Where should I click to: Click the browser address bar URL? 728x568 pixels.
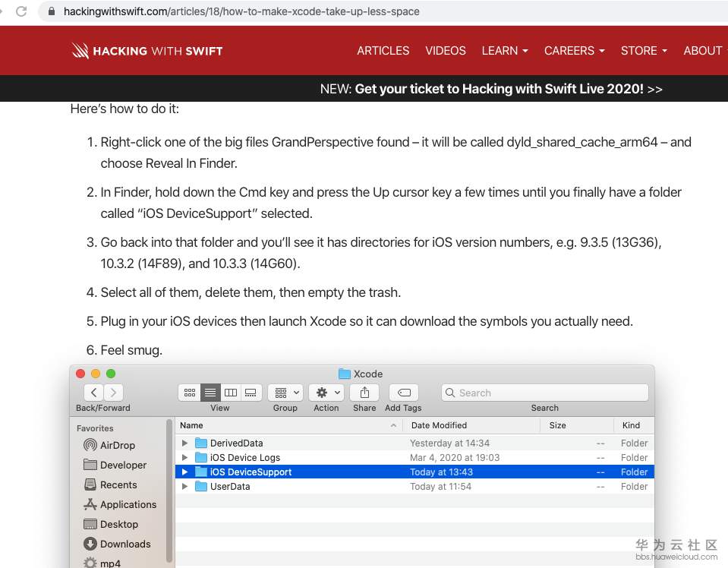tap(241, 11)
